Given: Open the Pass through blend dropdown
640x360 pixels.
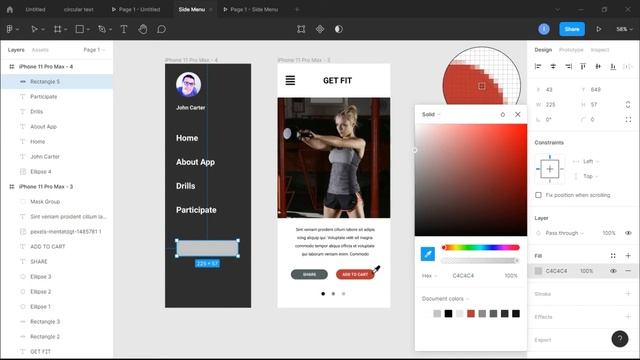Looking at the screenshot, I should [x=564, y=233].
